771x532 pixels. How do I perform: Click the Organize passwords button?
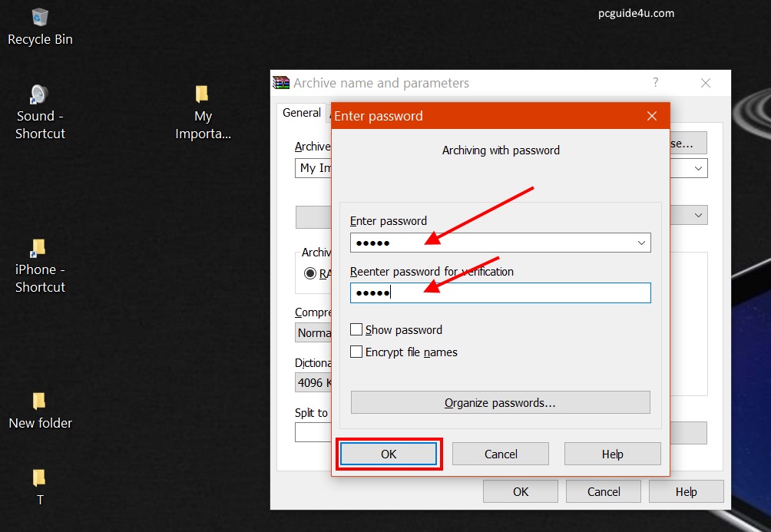pyautogui.click(x=500, y=402)
